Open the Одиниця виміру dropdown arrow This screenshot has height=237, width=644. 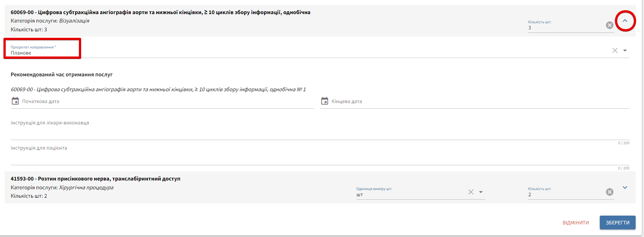(x=481, y=192)
